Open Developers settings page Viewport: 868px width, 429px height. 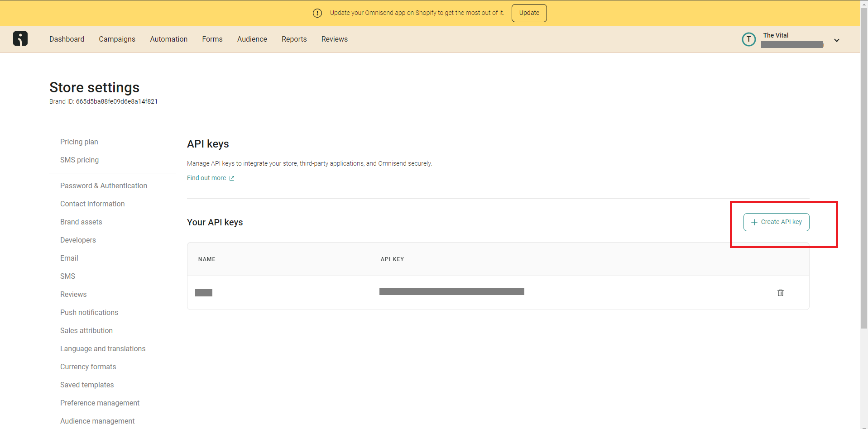(x=78, y=240)
